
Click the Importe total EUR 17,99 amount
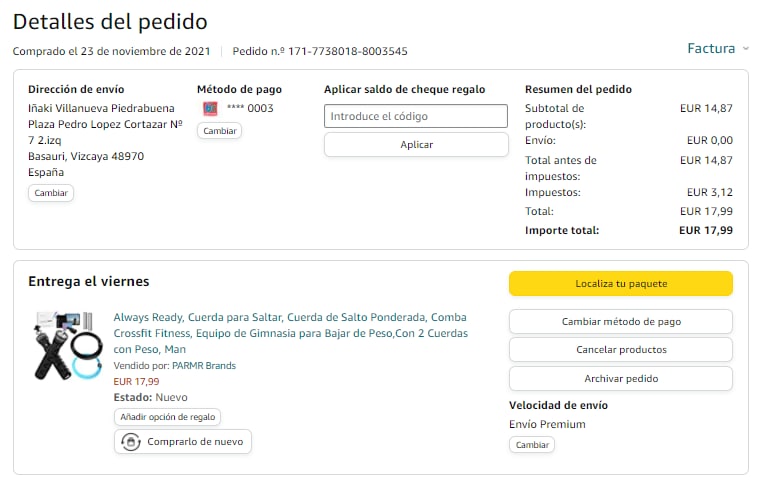705,230
